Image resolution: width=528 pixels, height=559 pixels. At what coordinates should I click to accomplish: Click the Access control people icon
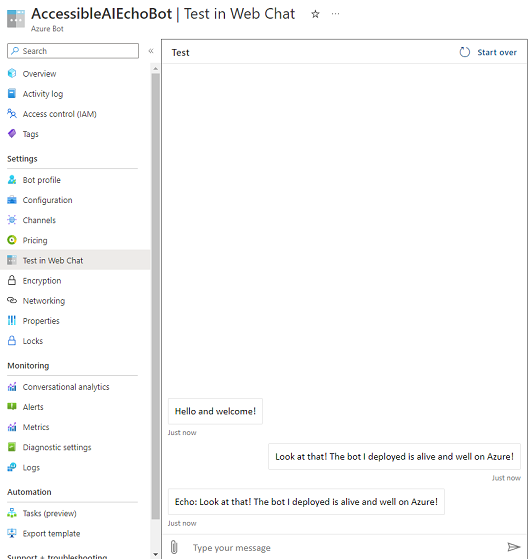(12, 114)
